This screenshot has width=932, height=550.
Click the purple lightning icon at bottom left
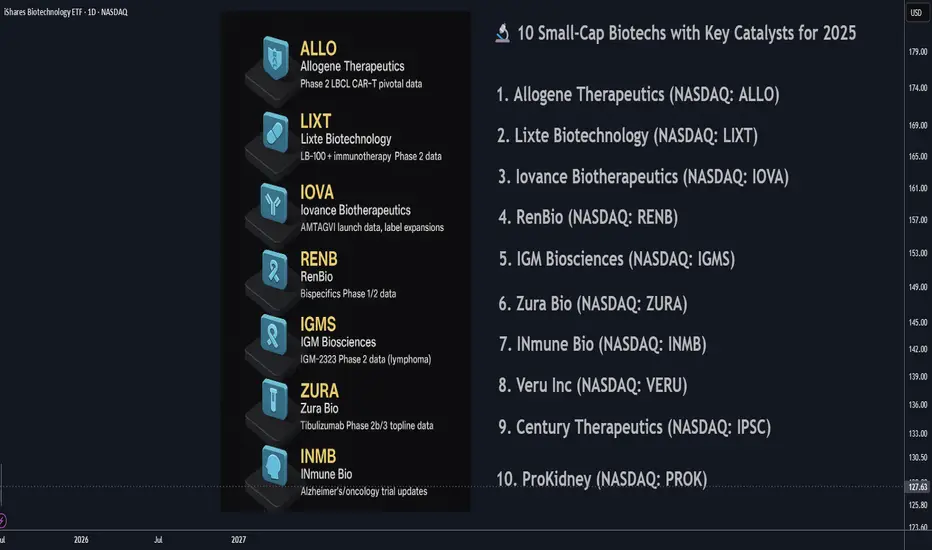click(x=2, y=521)
